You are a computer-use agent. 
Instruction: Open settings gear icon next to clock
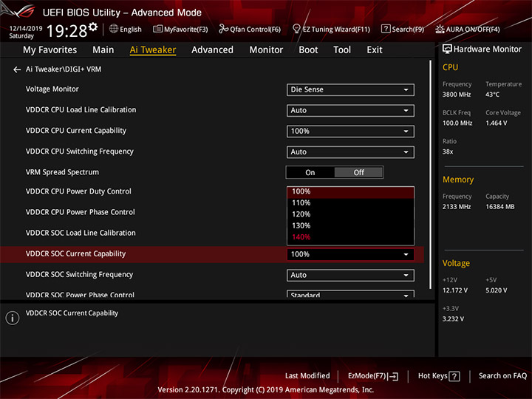pos(93,27)
